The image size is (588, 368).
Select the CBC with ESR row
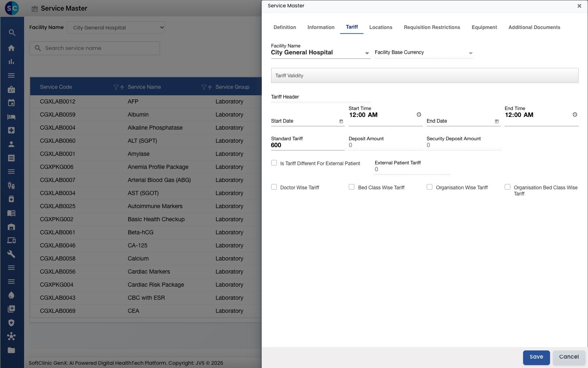[146, 298]
